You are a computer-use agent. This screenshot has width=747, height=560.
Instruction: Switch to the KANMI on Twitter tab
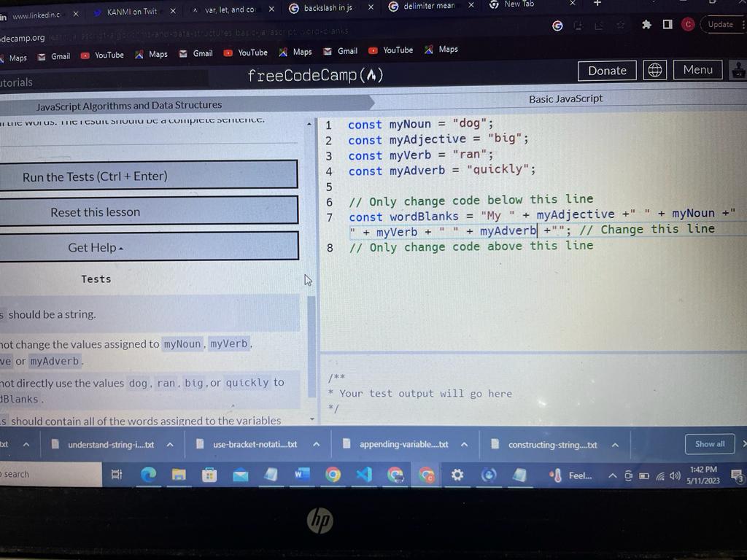coord(132,12)
